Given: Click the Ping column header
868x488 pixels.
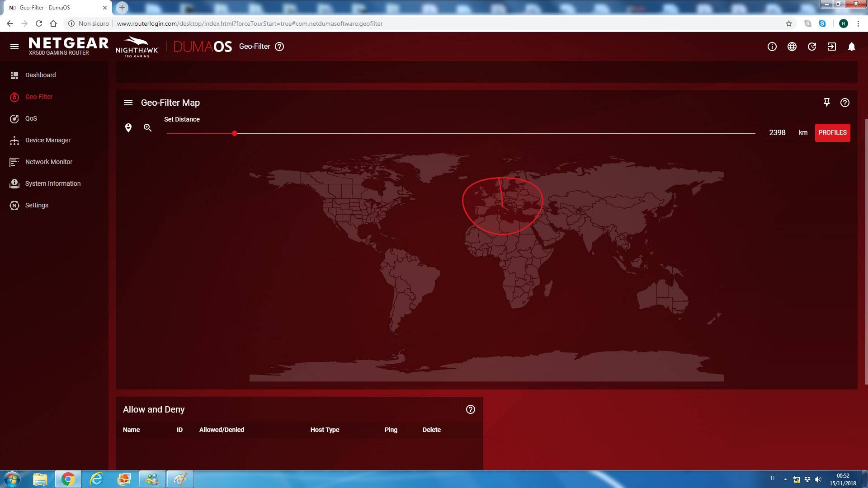Looking at the screenshot, I should pyautogui.click(x=391, y=430).
